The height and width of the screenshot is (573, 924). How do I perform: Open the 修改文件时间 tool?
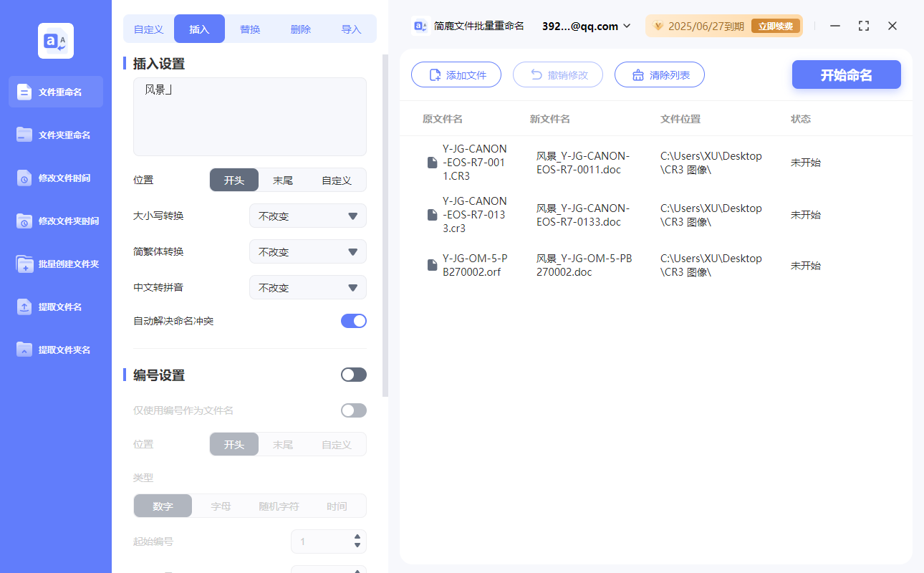[x=55, y=178]
